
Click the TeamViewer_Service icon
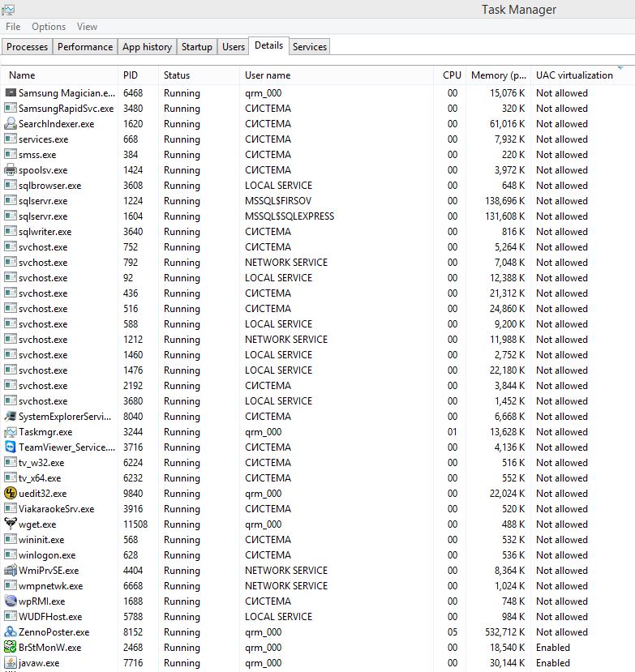(x=11, y=447)
